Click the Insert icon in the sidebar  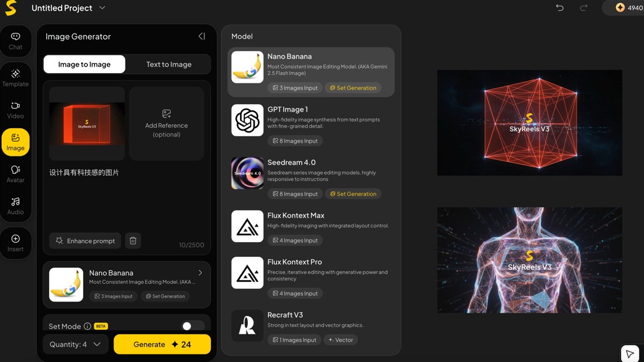(16, 242)
